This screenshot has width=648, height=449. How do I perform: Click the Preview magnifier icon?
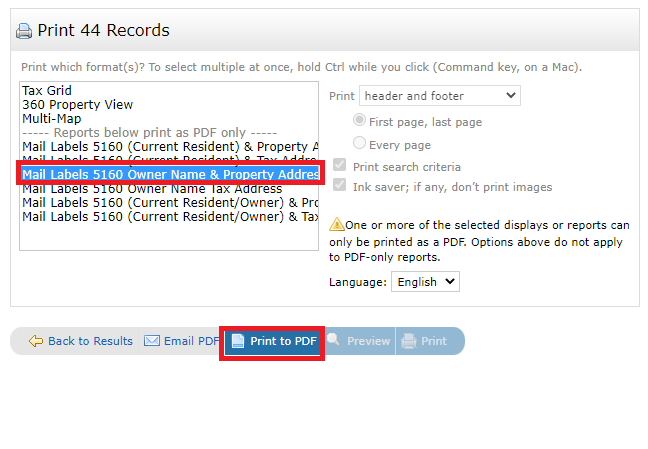point(334,341)
